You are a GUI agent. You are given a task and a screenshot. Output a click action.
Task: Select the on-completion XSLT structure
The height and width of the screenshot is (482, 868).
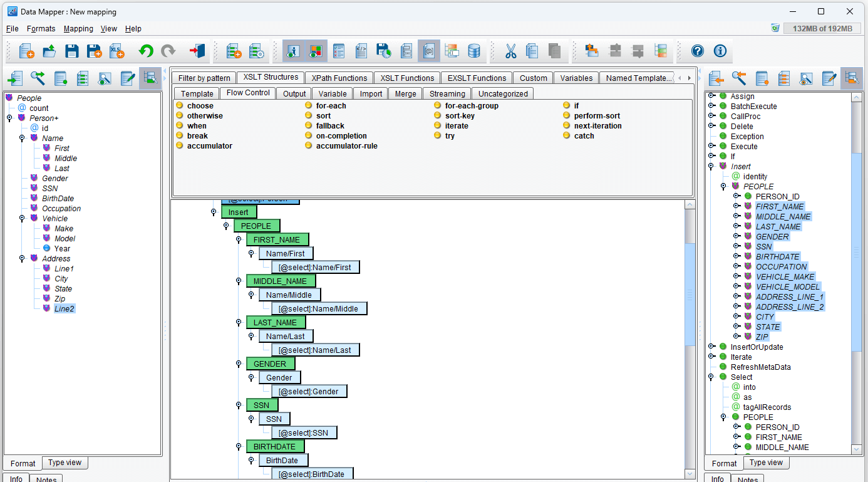[x=341, y=136]
